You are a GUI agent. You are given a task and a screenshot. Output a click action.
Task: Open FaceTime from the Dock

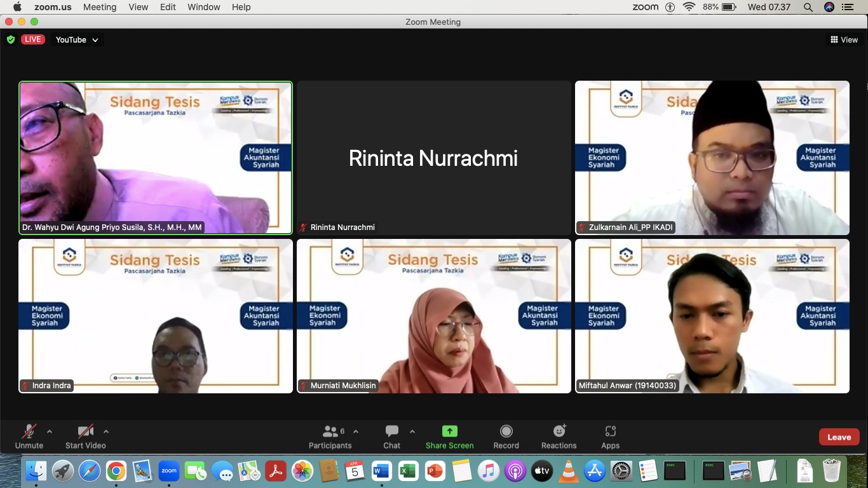coord(196,471)
